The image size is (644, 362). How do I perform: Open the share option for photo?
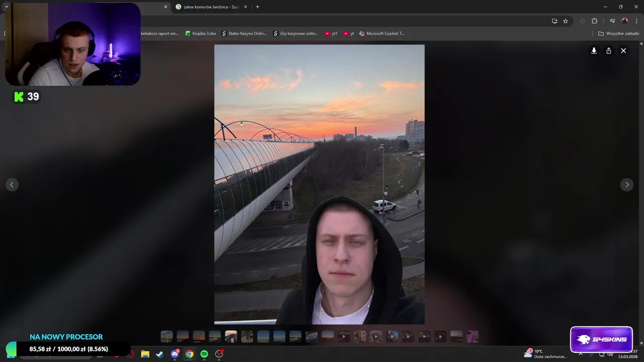609,51
